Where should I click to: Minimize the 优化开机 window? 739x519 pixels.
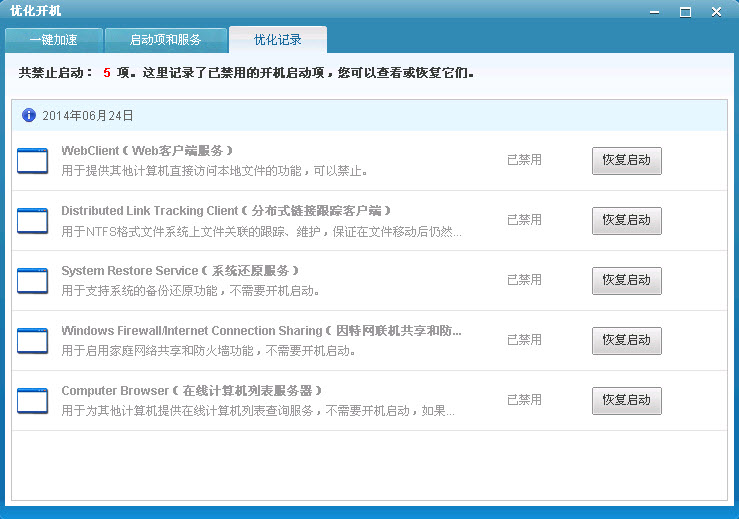coord(655,11)
